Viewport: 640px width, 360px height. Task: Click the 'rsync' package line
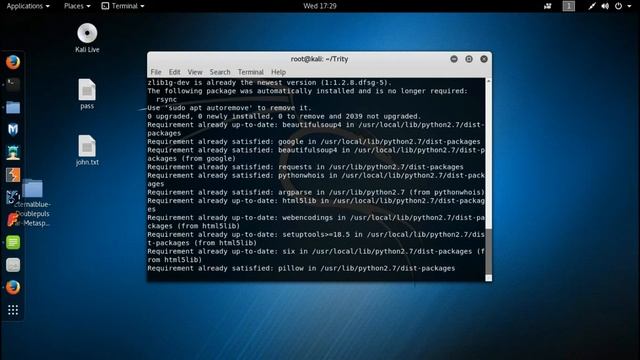coord(167,99)
